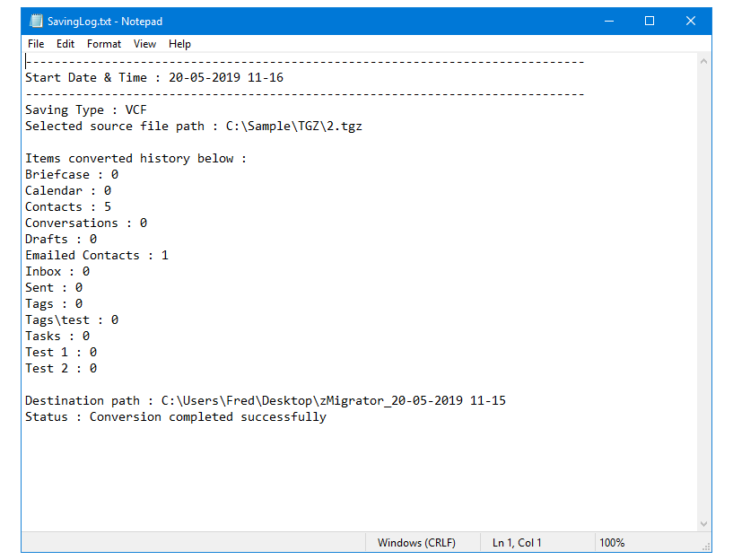Place cursor in Selected source file path line
The height and width of the screenshot is (560, 733).
193,127
